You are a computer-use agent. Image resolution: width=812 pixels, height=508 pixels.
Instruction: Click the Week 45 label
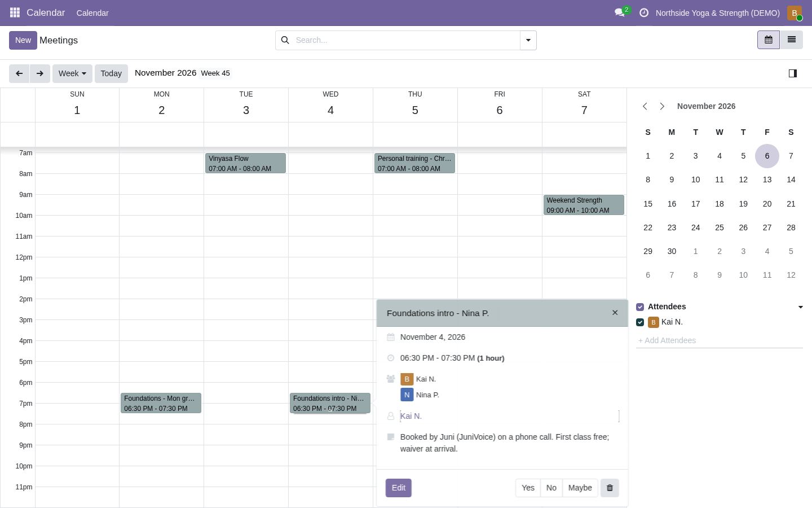coord(215,73)
